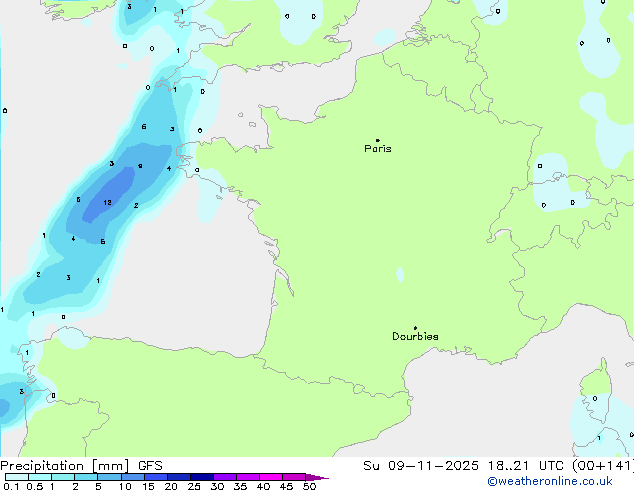Select the dot marker above Paris

(x=378, y=140)
